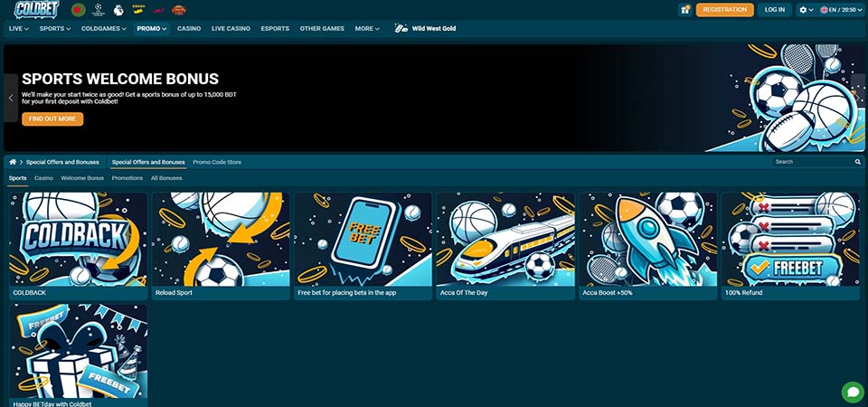This screenshot has width=868, height=407.
Task: Go to OTHER GAMES section
Action: (322, 28)
